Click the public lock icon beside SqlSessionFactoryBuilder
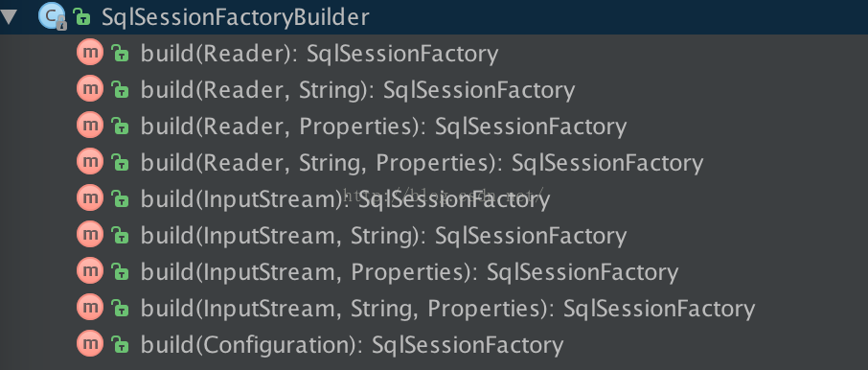This screenshot has height=370, width=868. (x=82, y=17)
